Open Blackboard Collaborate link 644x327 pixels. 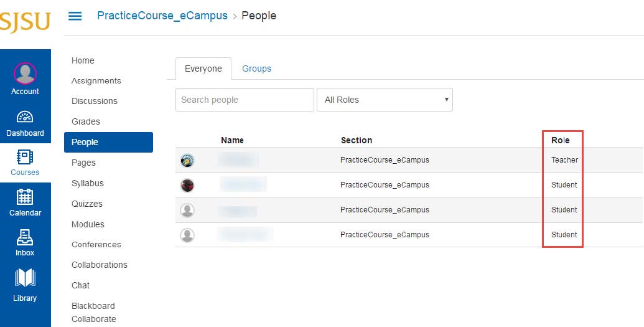(94, 313)
